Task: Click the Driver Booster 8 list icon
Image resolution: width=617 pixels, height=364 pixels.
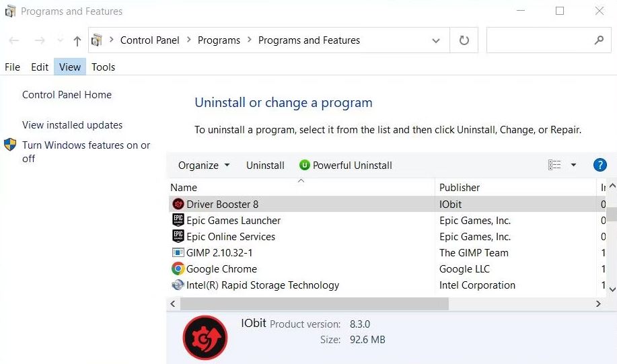Action: point(178,205)
